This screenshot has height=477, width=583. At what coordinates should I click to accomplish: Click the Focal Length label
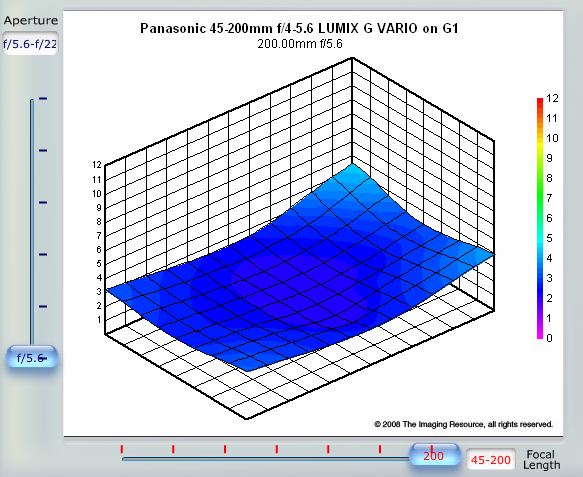[x=541, y=460]
